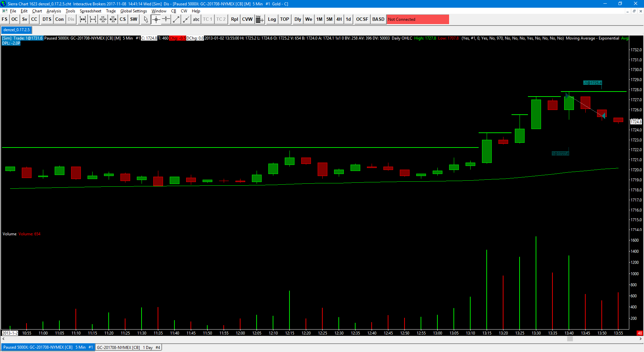
Task: Switch chart to 4H period
Action: (x=339, y=19)
